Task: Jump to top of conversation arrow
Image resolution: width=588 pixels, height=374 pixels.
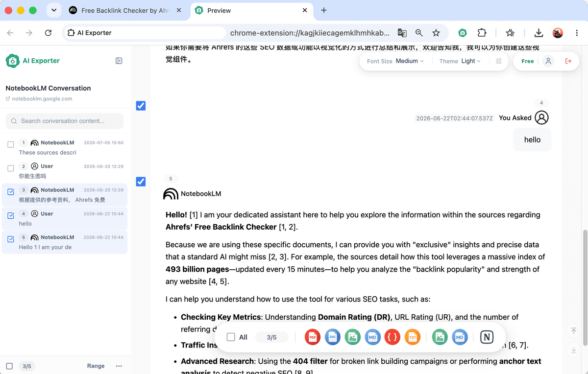Action: (574, 331)
